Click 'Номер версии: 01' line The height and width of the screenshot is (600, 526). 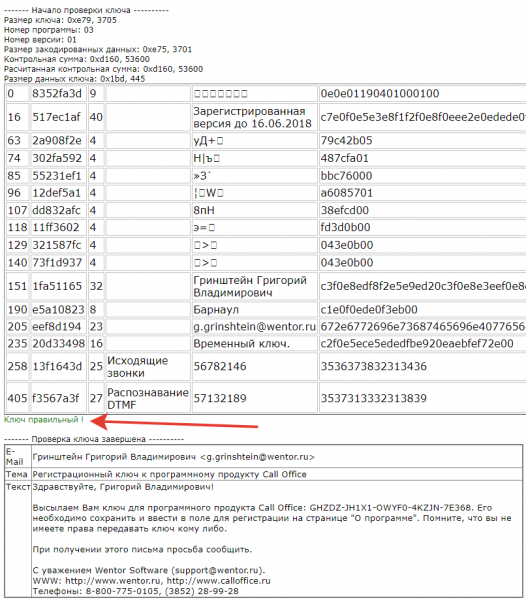coord(40,40)
